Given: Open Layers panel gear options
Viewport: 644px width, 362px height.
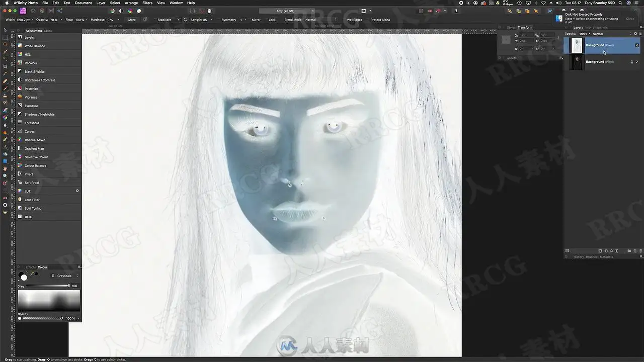Looking at the screenshot, I should pyautogui.click(x=636, y=34).
